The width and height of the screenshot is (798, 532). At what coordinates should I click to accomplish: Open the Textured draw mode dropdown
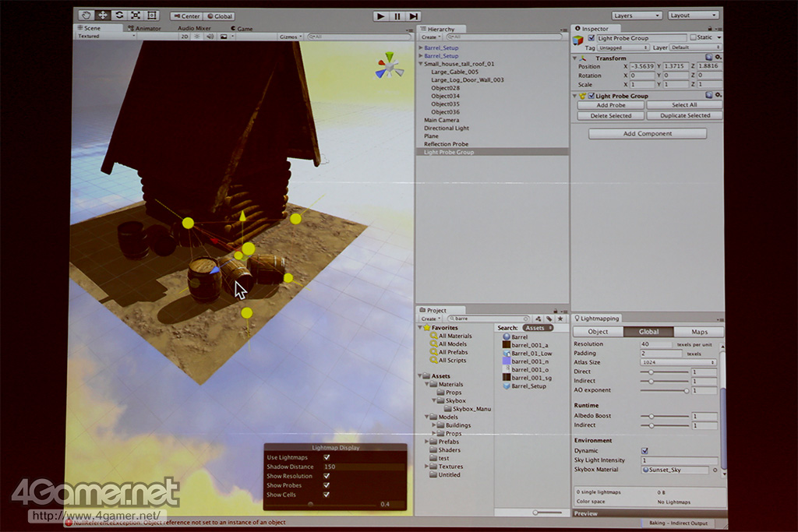[106, 36]
